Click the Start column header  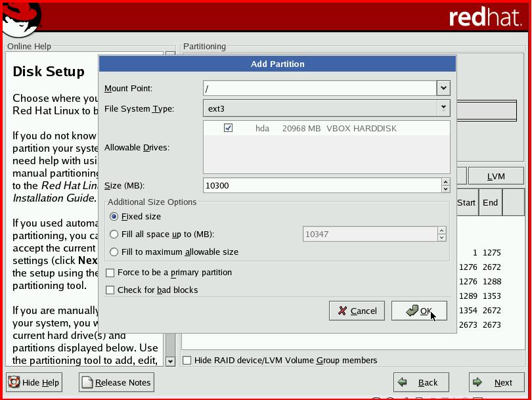(x=467, y=202)
